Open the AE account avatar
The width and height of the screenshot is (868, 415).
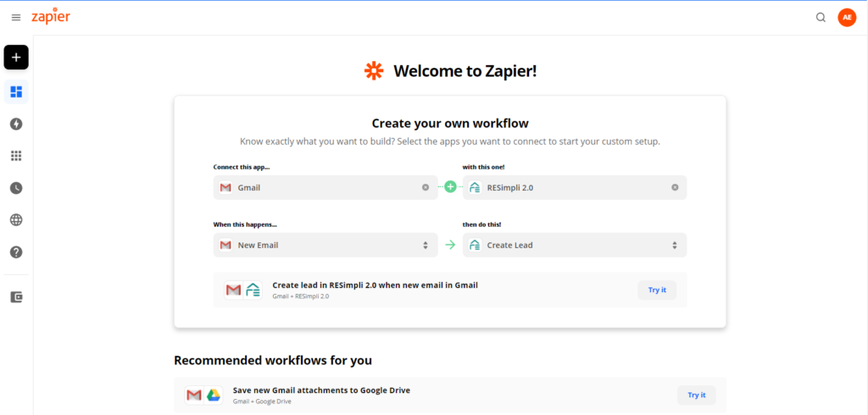pyautogui.click(x=847, y=17)
